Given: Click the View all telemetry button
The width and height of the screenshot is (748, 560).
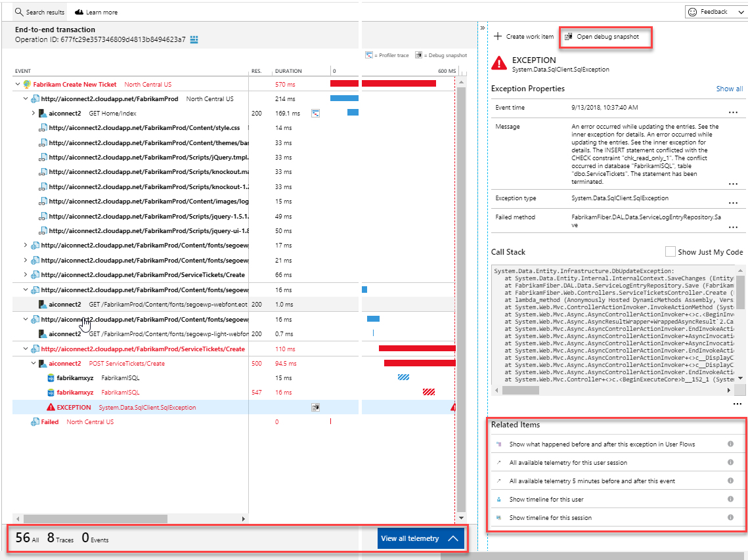Looking at the screenshot, I should pyautogui.click(x=420, y=538).
